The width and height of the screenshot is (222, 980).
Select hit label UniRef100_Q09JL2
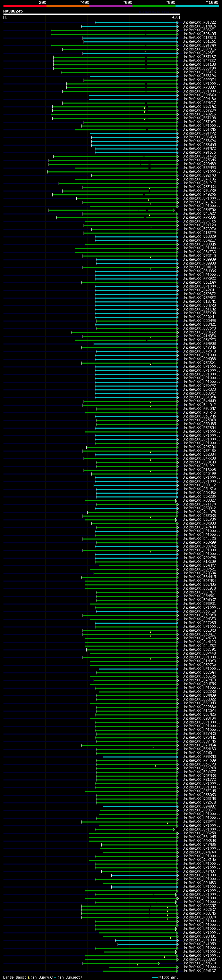tap(199, 485)
